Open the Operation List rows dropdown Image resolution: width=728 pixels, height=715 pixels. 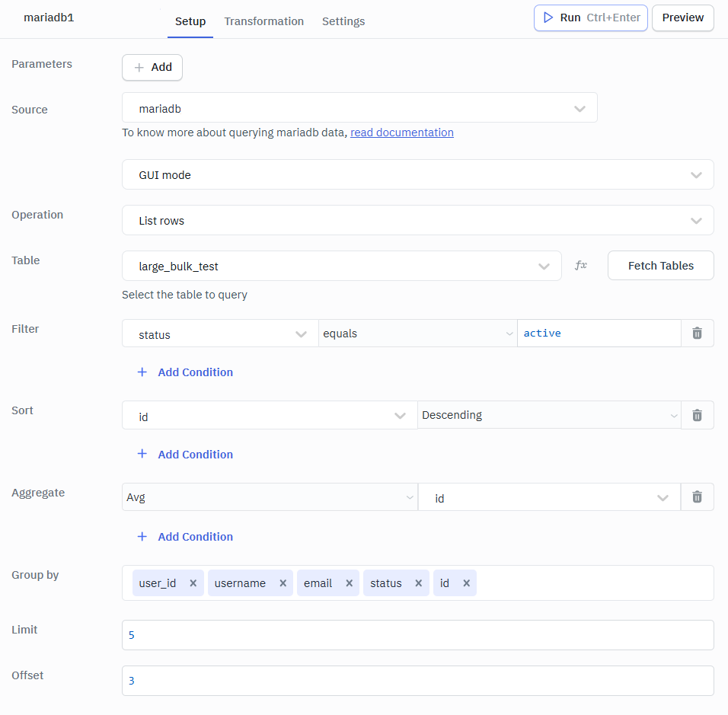pos(417,220)
